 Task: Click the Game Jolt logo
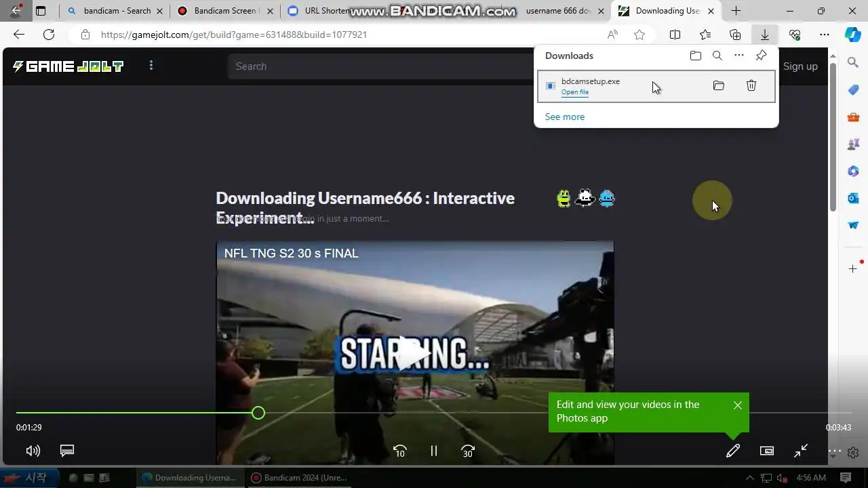coord(68,66)
